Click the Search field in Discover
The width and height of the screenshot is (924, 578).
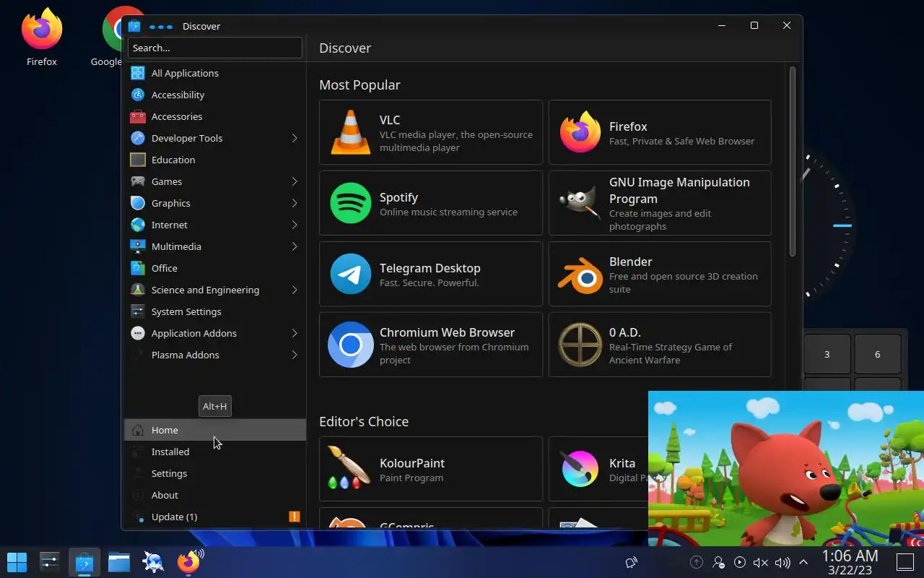point(215,48)
